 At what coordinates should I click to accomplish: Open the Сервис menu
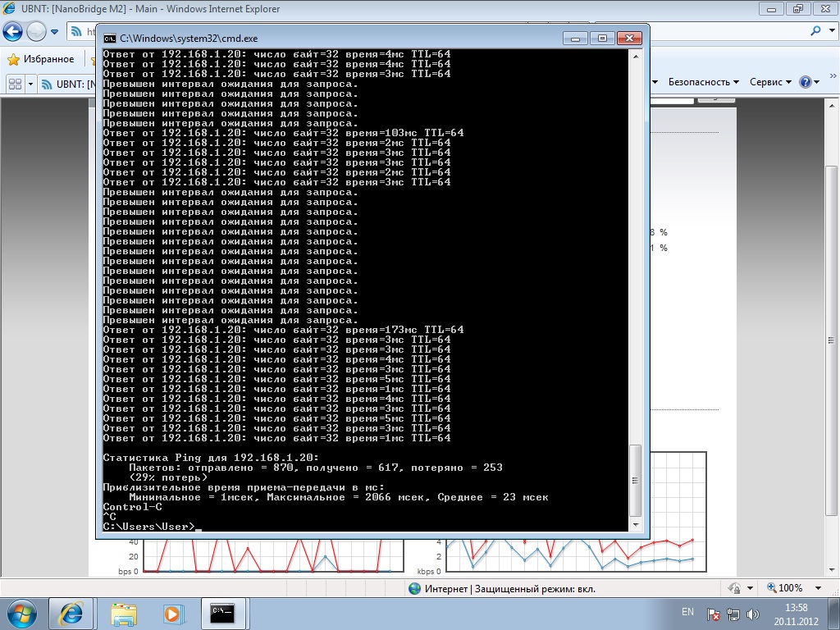click(x=769, y=82)
